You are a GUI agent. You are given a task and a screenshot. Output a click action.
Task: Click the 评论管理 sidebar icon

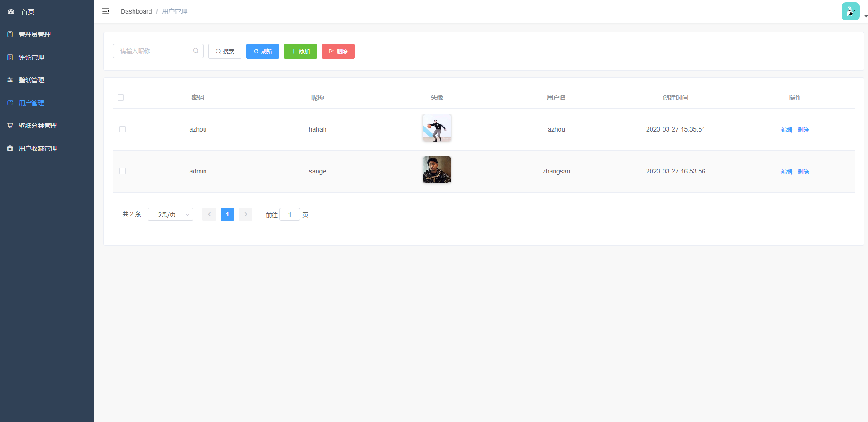(10, 57)
